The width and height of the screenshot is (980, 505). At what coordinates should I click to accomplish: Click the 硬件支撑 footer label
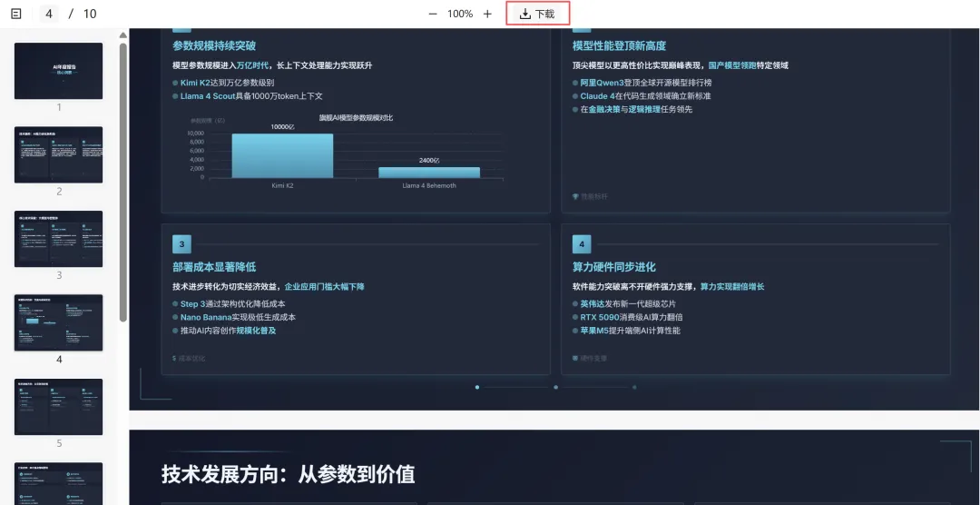(593, 359)
